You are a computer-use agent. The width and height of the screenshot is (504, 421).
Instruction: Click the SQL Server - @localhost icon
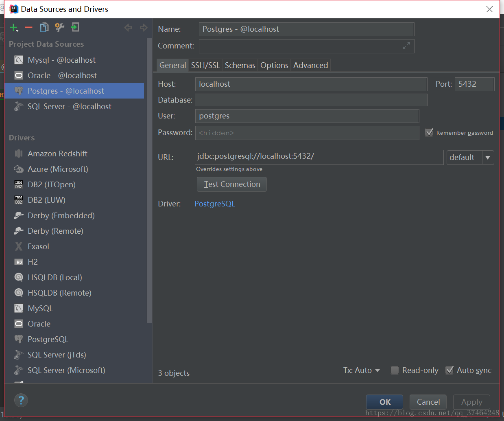19,106
